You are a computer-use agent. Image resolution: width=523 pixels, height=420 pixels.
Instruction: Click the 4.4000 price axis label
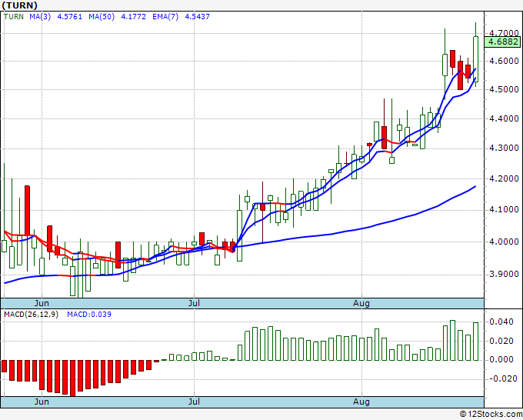504,118
